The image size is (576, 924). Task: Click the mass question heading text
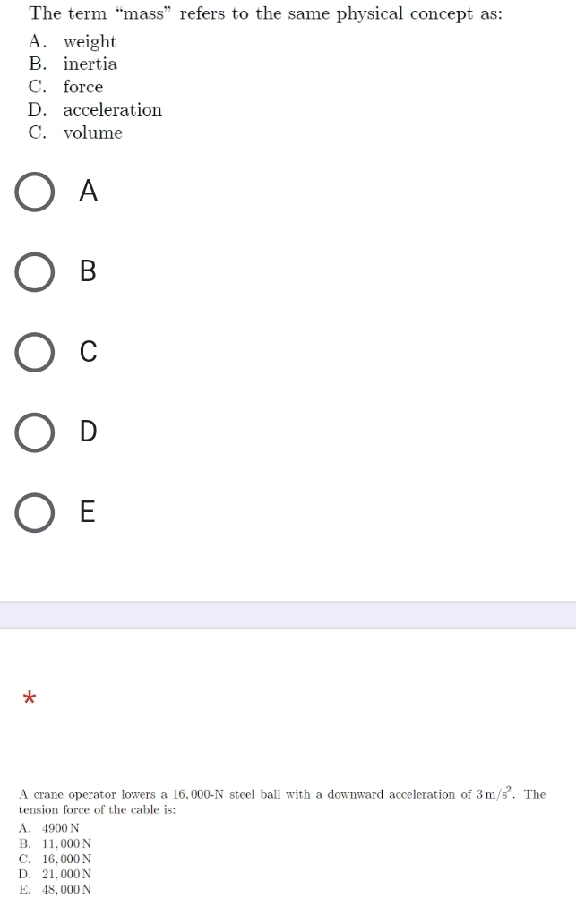(x=266, y=13)
